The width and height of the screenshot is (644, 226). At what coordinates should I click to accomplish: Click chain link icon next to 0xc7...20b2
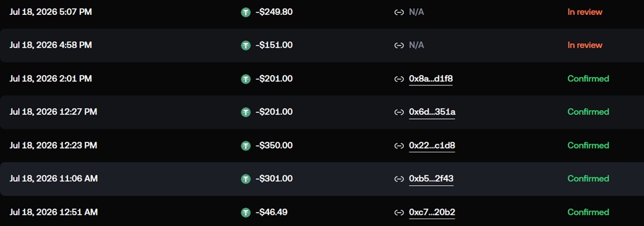[399, 213]
